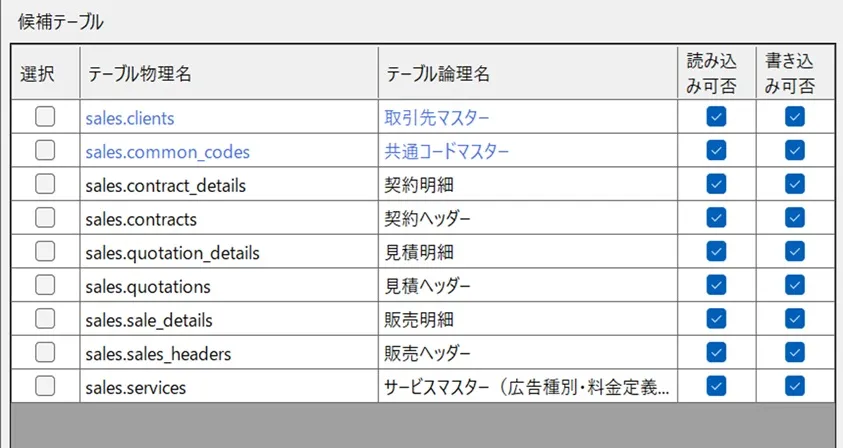The image size is (843, 448).
Task: Uncheck 書き込み可否 for sales.common_codes
Action: (x=795, y=150)
